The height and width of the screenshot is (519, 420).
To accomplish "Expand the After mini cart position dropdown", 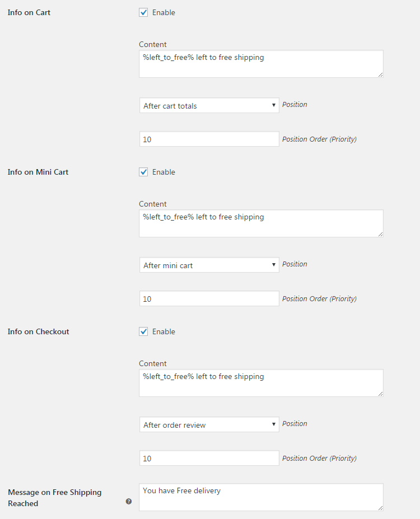I will 209,265.
